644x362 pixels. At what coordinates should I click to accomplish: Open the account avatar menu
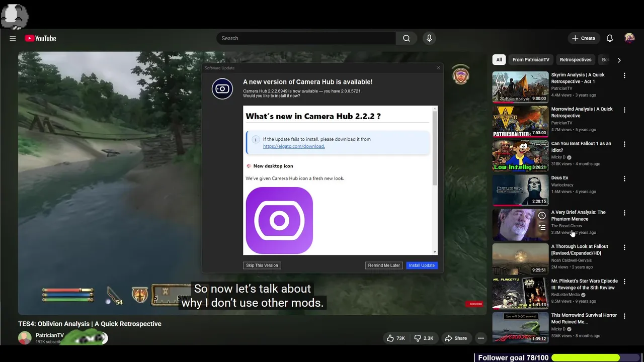[x=629, y=38]
